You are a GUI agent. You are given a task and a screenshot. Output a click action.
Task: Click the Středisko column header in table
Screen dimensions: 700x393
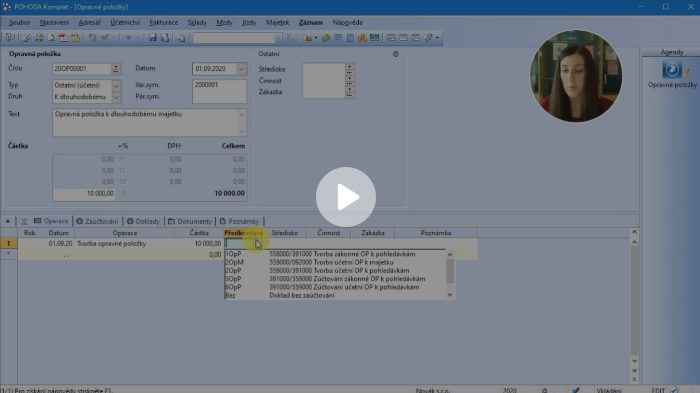(285, 233)
